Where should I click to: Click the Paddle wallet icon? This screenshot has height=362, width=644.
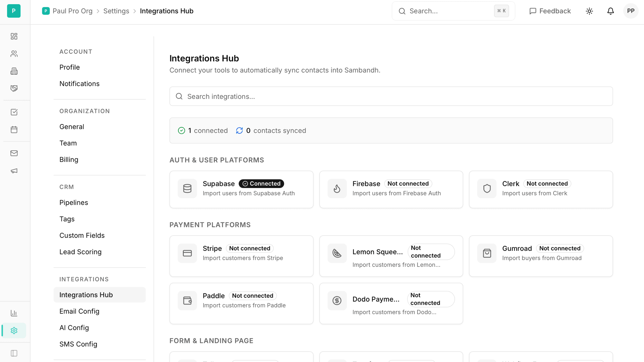point(187,300)
